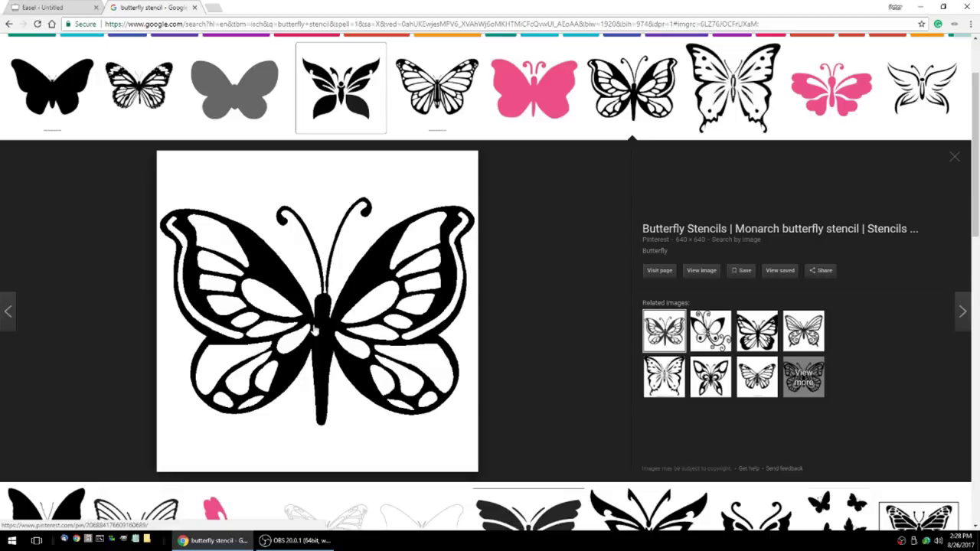Close the Easel - Untitled tab
Viewport: 980px width, 551px height.
pos(96,8)
